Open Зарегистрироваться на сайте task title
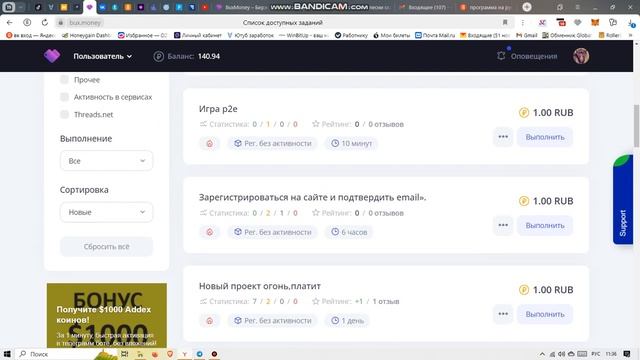Image resolution: width=640 pixels, height=360 pixels. (x=313, y=198)
